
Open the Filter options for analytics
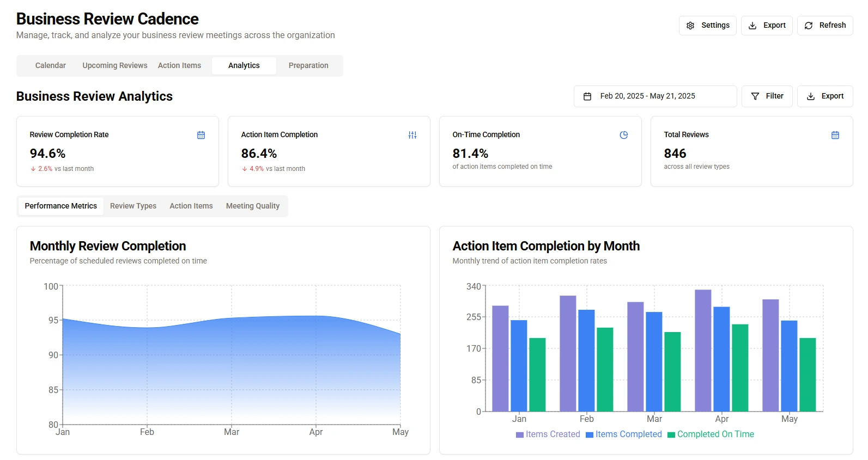click(767, 96)
